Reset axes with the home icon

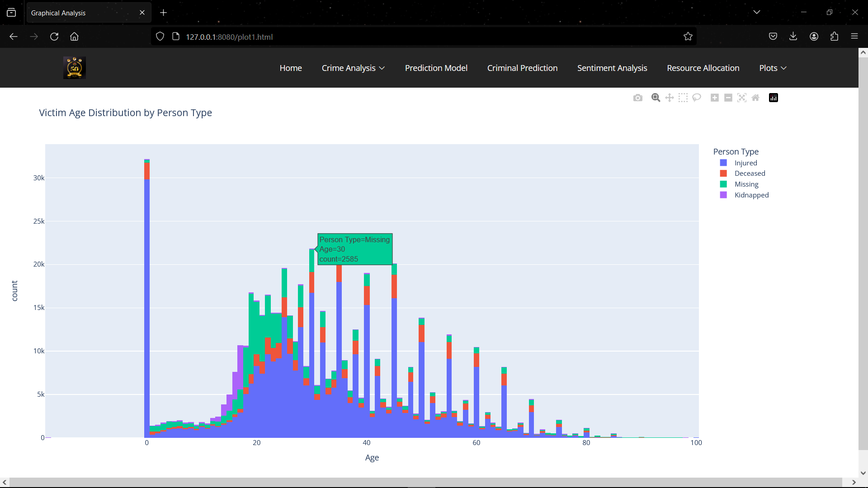[755, 98]
